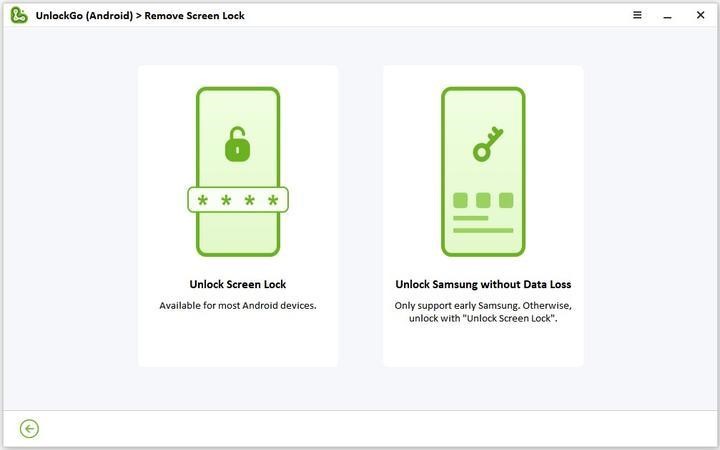Go back using the circled arrow button

29,428
